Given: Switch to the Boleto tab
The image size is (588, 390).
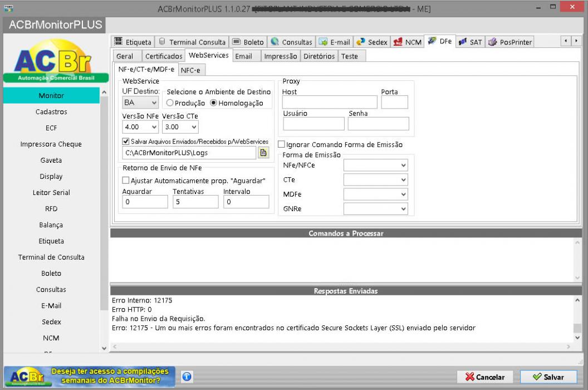Looking at the screenshot, I should tap(248, 42).
